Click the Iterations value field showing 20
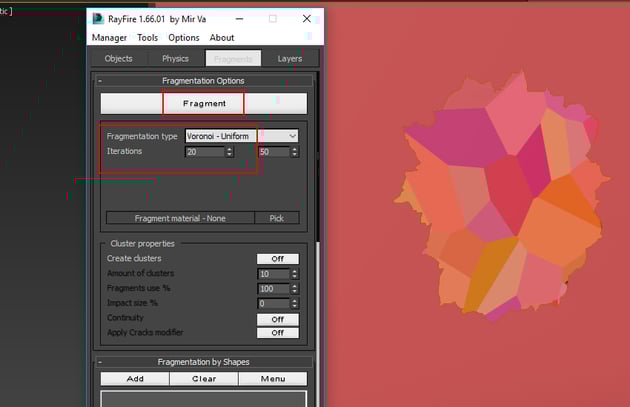 [204, 152]
